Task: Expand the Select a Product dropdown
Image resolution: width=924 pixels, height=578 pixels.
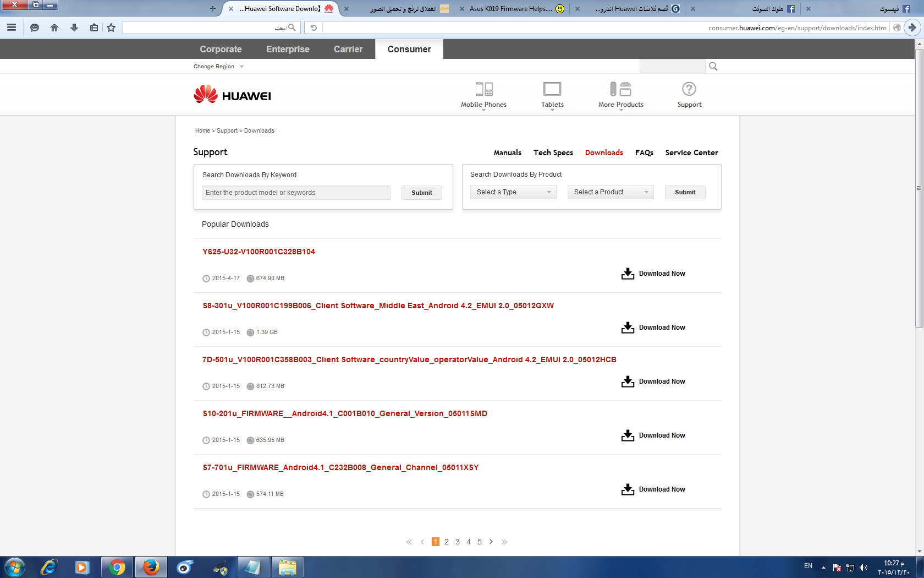Action: 610,192
